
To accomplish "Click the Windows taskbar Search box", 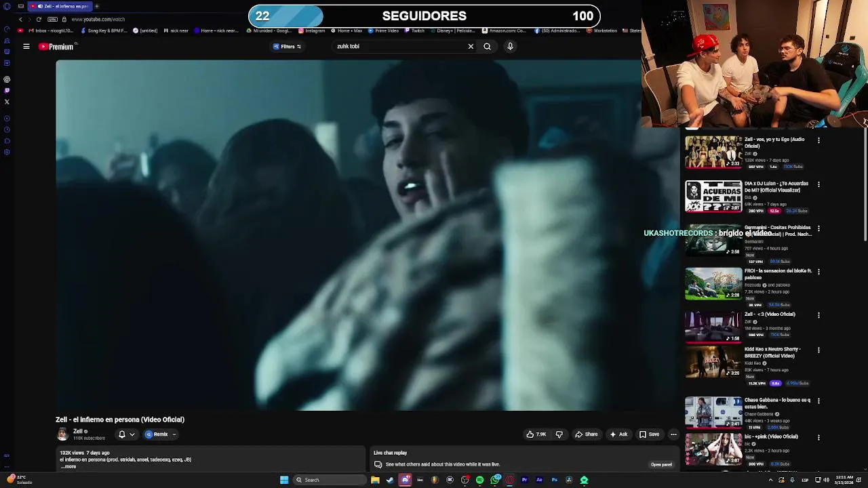I will [330, 480].
